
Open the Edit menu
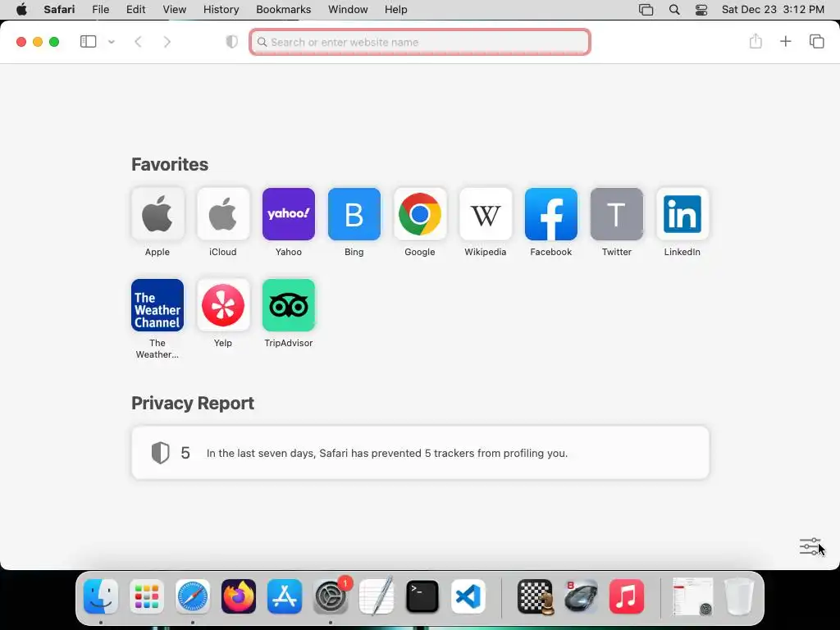click(135, 10)
